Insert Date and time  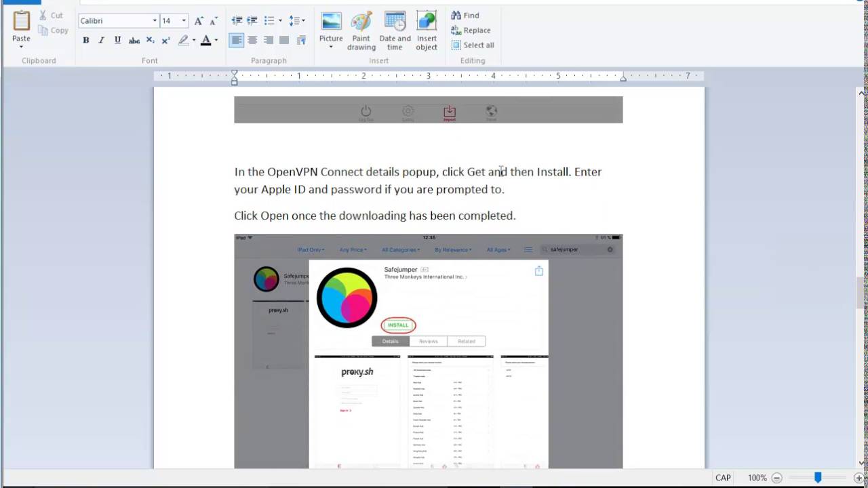coord(395,30)
